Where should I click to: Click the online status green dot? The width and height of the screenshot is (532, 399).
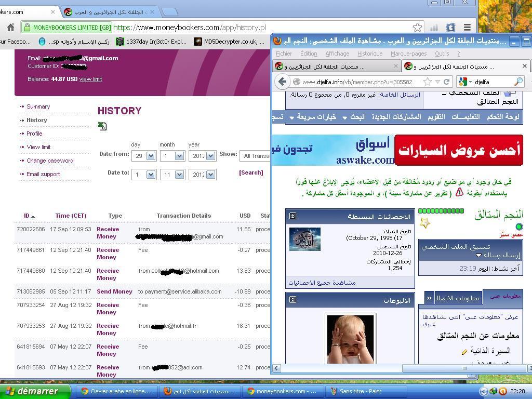(x=519, y=227)
